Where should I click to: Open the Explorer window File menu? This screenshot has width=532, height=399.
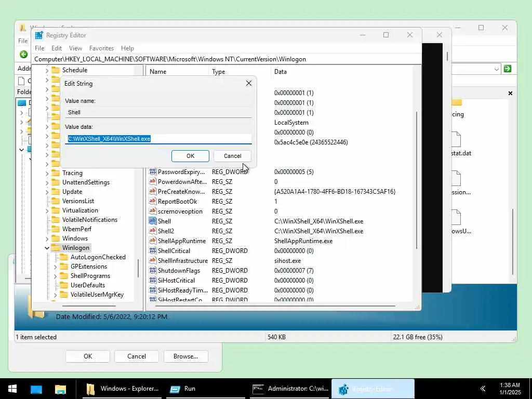23,41
